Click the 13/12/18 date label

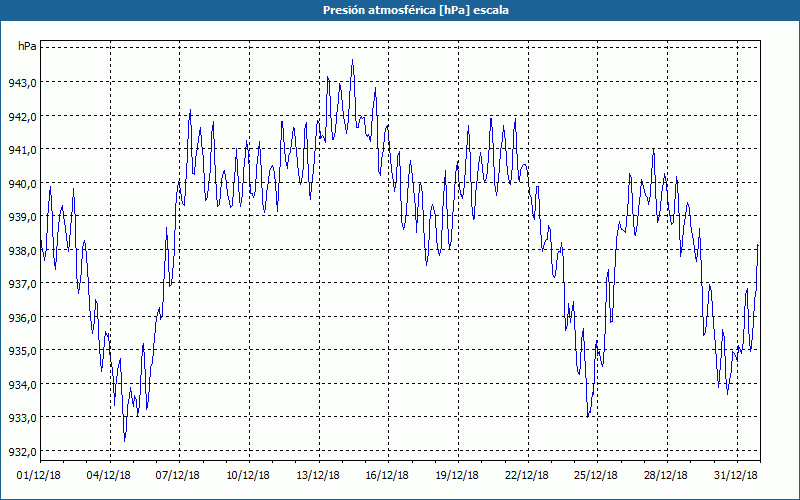point(318,475)
